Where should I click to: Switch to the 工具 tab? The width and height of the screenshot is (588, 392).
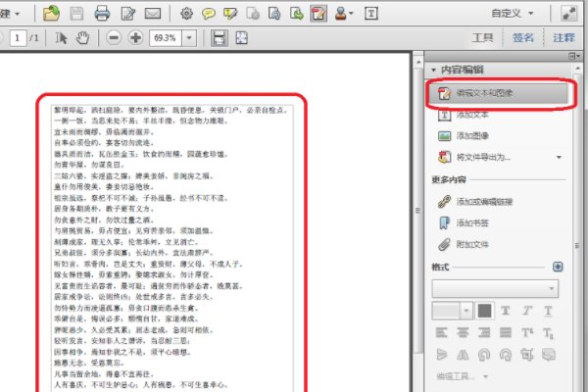[483, 37]
